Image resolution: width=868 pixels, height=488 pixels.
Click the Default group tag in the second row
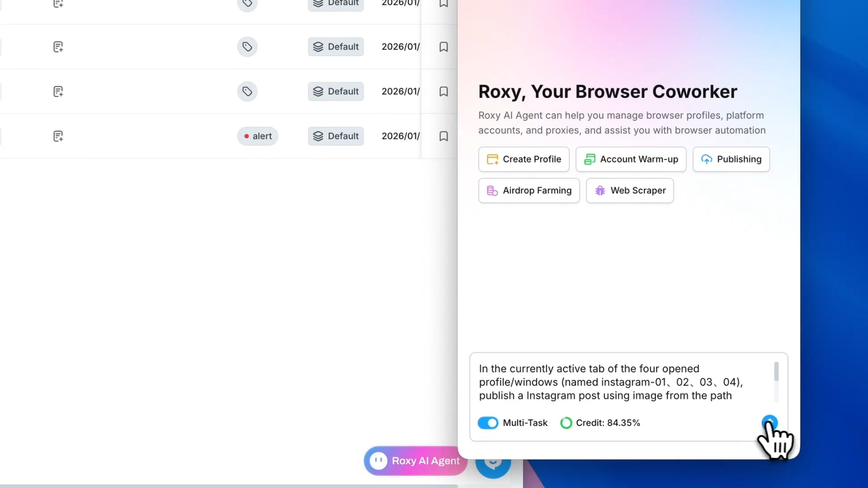[336, 47]
